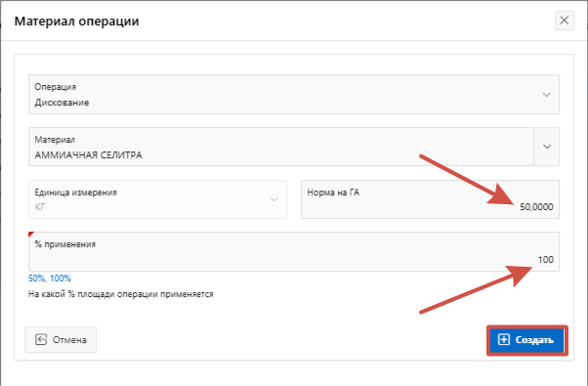Focus the Норма на ГА field
The height and width of the screenshot is (386, 588).
(x=430, y=199)
